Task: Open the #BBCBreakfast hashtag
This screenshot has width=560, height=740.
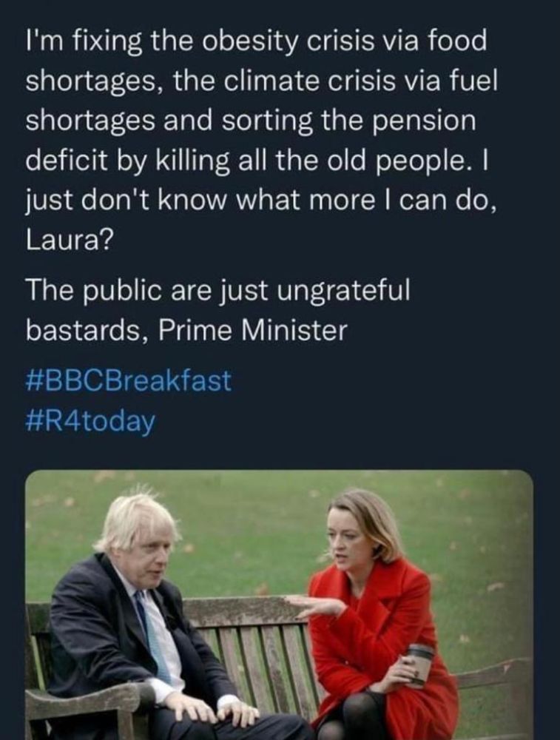Action: pyautogui.click(x=129, y=381)
